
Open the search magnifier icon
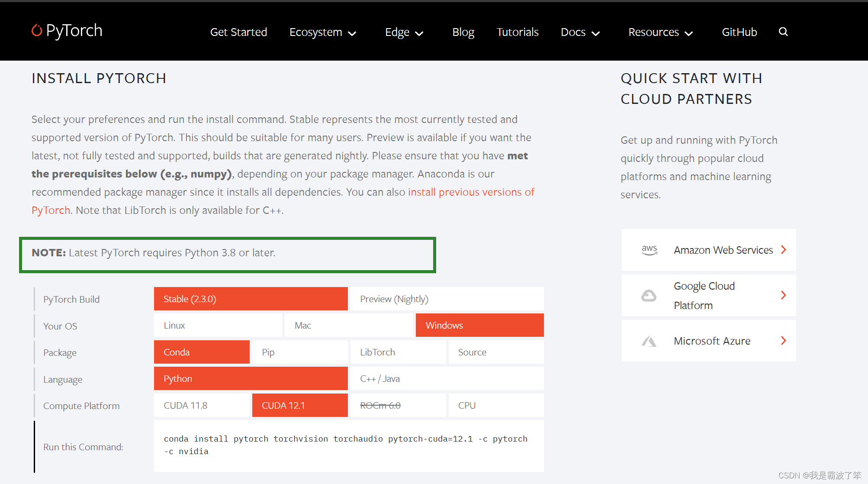[x=783, y=32]
